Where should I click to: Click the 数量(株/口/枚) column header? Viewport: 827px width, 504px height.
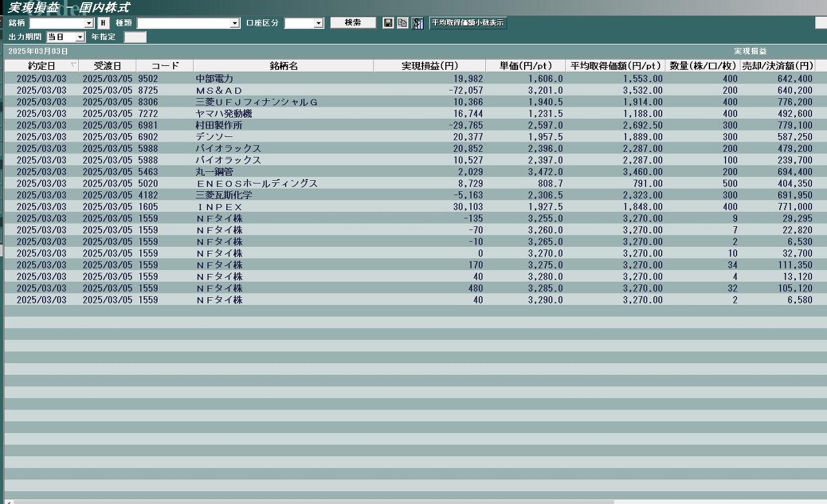coord(703,66)
